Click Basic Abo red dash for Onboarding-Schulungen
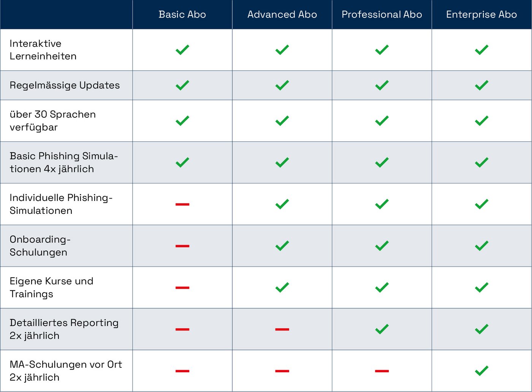The image size is (532, 392). click(x=182, y=246)
